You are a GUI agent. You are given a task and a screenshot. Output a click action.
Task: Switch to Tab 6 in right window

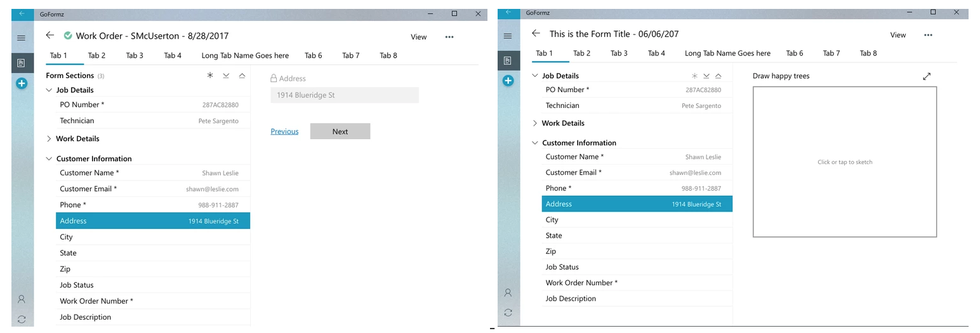pos(794,53)
